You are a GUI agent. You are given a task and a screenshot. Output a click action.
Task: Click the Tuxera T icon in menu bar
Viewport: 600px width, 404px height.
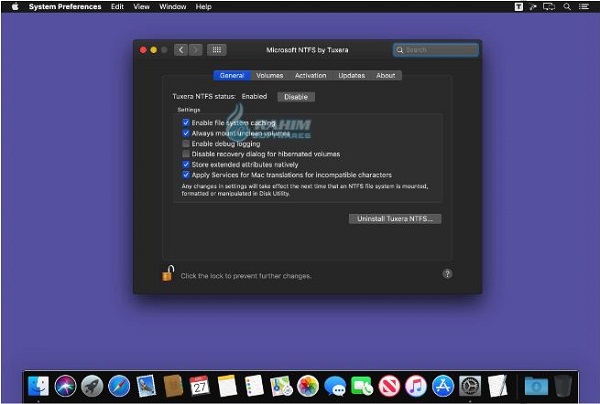[518, 7]
